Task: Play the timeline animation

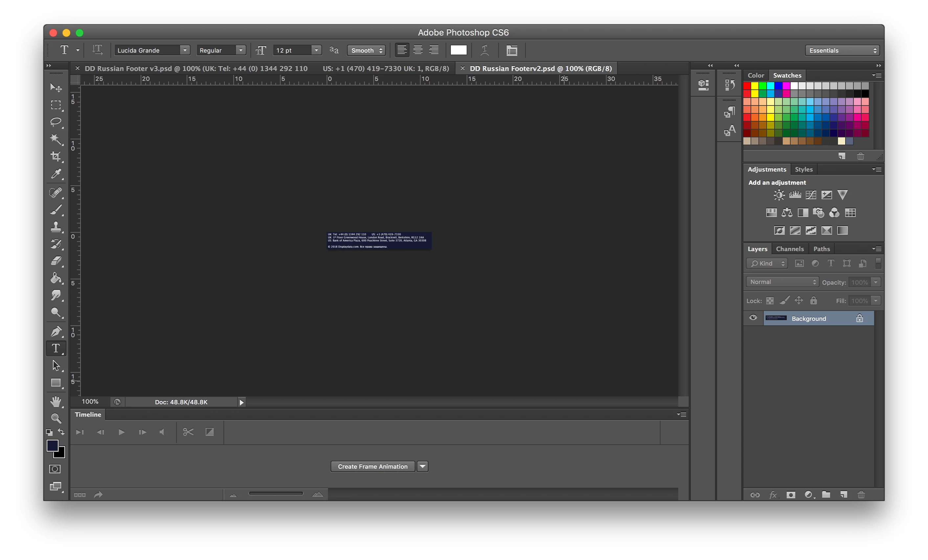Action: click(x=121, y=432)
